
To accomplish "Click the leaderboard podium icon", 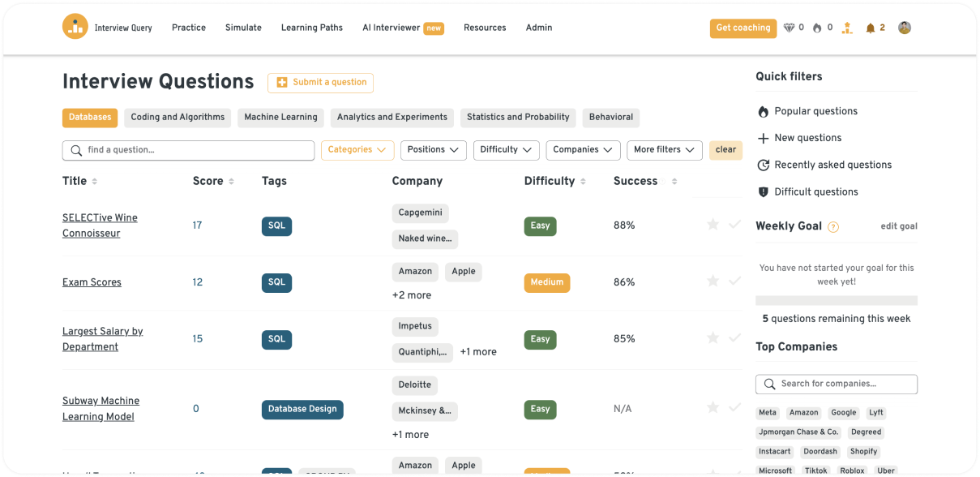I will pyautogui.click(x=847, y=28).
